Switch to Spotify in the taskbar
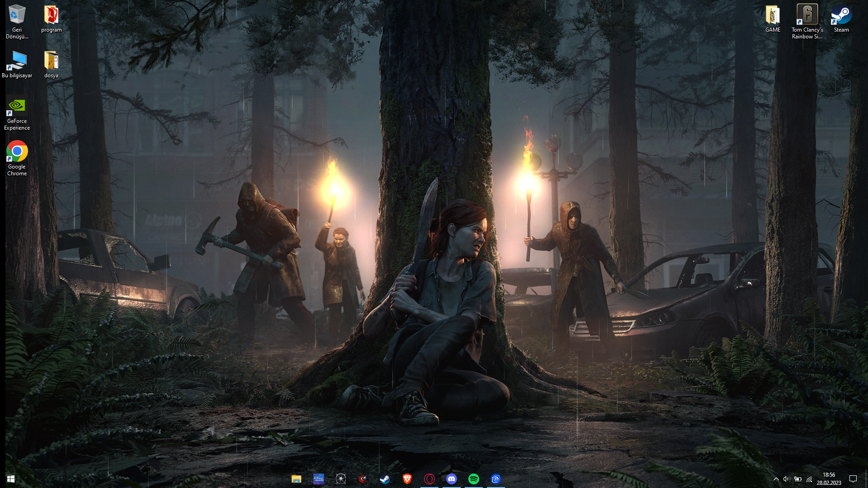Image resolution: width=868 pixels, height=488 pixels. tap(474, 479)
